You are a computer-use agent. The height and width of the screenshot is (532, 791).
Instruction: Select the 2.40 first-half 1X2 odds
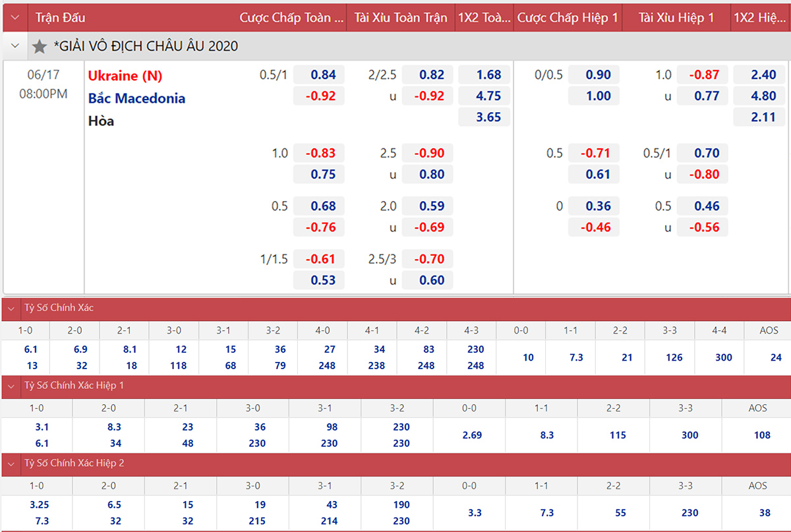pyautogui.click(x=763, y=75)
